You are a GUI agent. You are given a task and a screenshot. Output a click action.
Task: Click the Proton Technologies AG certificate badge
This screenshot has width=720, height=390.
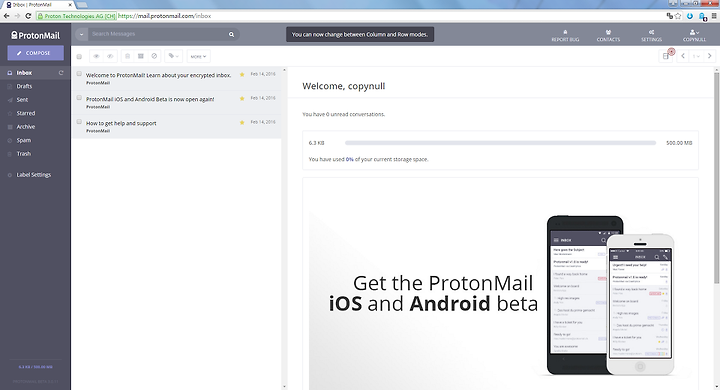pos(76,16)
